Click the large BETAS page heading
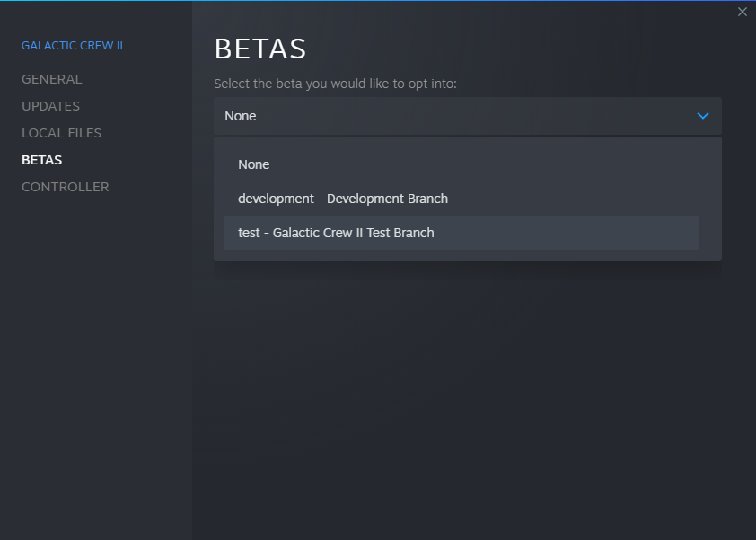The width and height of the screenshot is (756, 540). point(260,49)
